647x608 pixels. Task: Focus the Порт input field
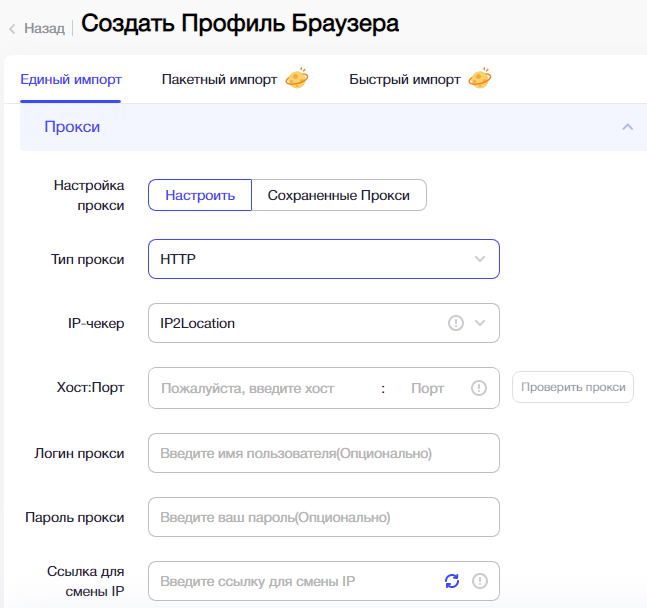(x=429, y=388)
